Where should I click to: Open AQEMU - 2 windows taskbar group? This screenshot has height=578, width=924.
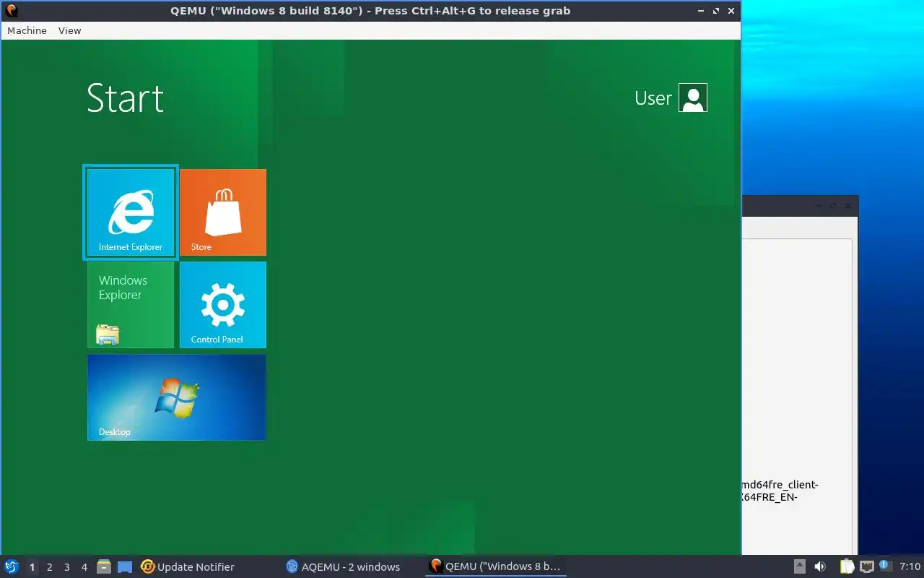[x=343, y=566]
